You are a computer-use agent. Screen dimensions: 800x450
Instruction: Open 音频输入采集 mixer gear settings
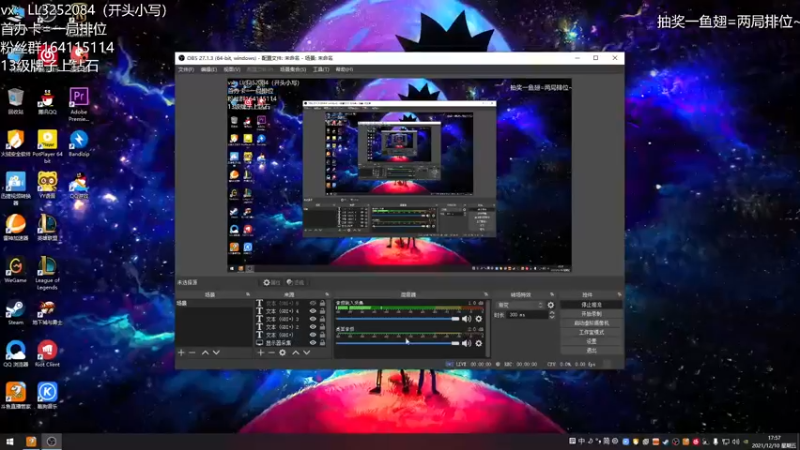479,319
